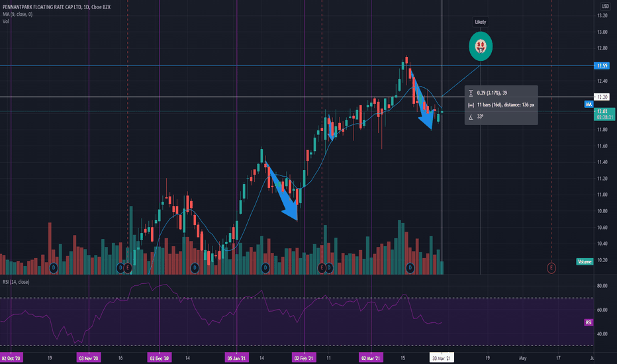Select the PENNANTPARK FLOATING RATE symbol title

[57, 7]
